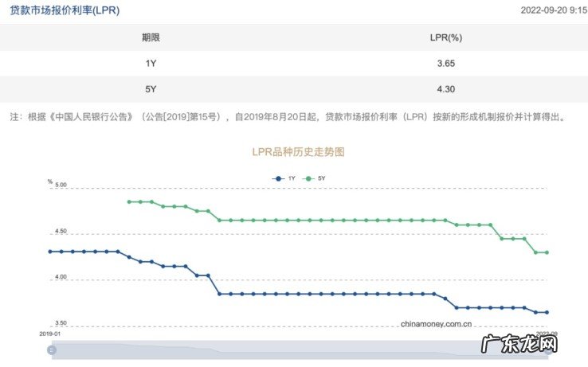Click the first green 5Y data point

[x=129, y=201]
